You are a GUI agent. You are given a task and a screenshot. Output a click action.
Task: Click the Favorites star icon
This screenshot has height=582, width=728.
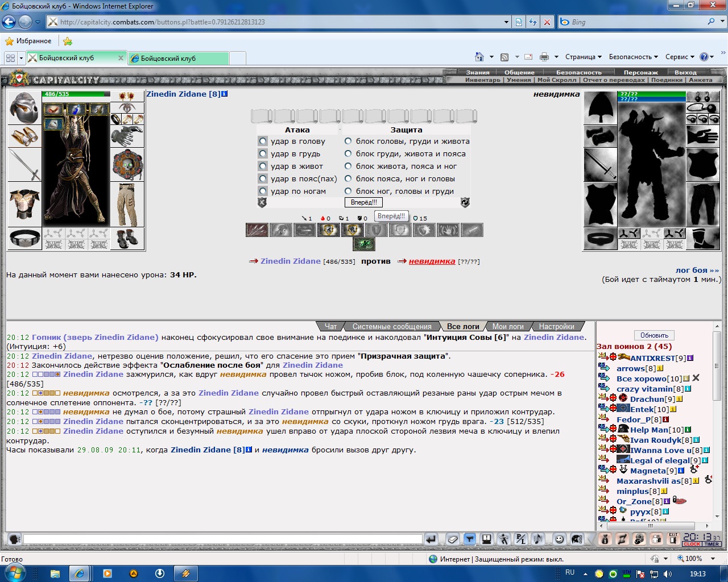(x=9, y=41)
